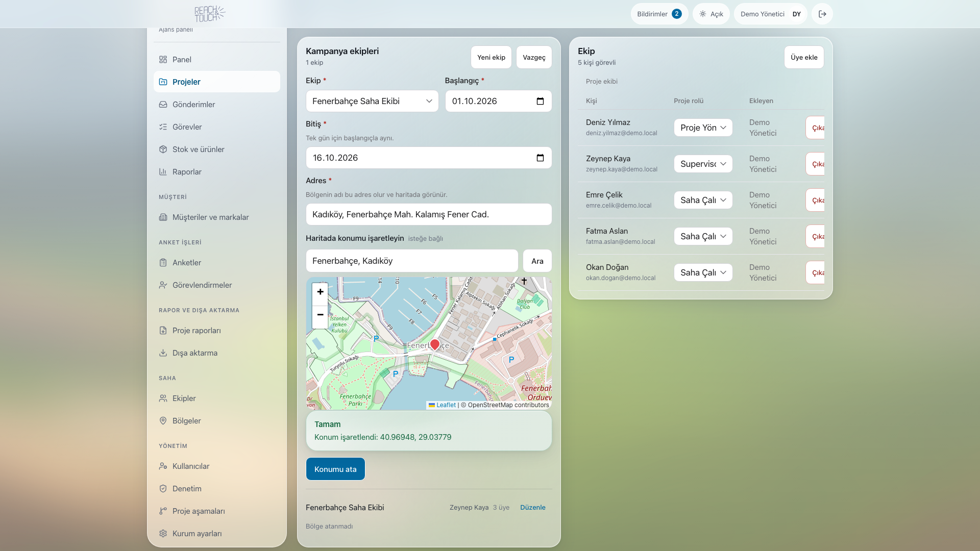The height and width of the screenshot is (551, 980).
Task: Click the Anketler clipboard icon
Action: pyautogui.click(x=163, y=262)
